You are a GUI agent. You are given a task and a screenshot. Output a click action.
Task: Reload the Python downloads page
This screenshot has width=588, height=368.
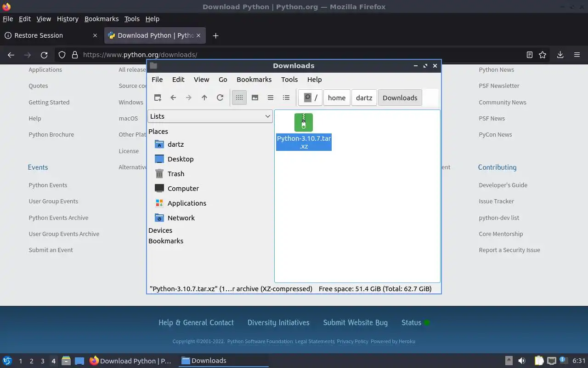pos(44,55)
